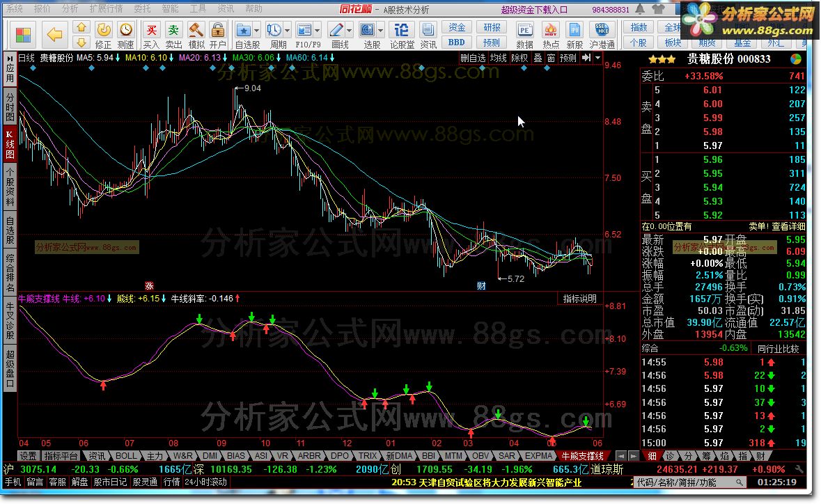The image size is (821, 504).
Task: Open the 论股堂 forum icon
Action: click(x=402, y=35)
